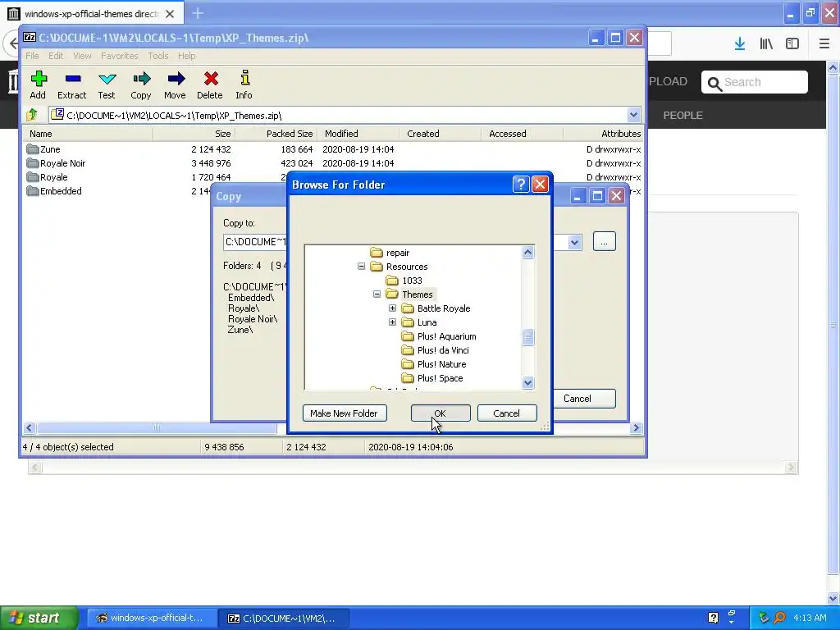This screenshot has height=630, width=840.
Task: Click the browse ellipsis button in Copy dialog
Action: coord(605,242)
